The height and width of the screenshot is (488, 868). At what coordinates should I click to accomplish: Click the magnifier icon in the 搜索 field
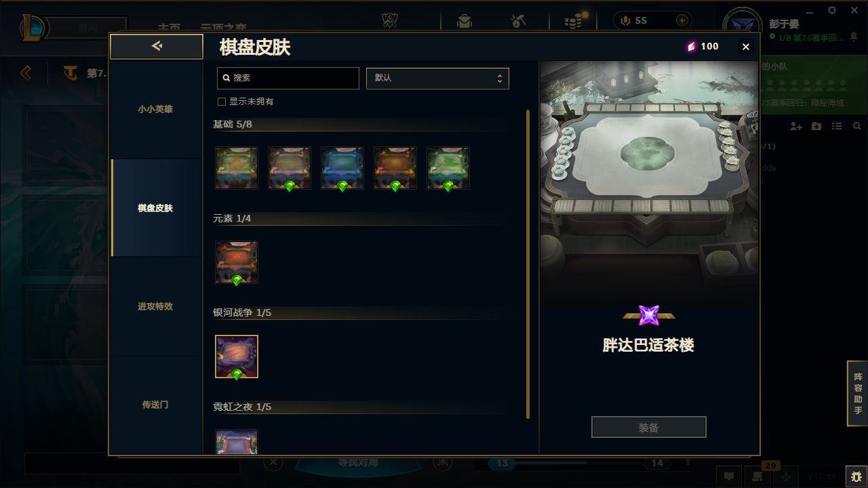tap(226, 78)
